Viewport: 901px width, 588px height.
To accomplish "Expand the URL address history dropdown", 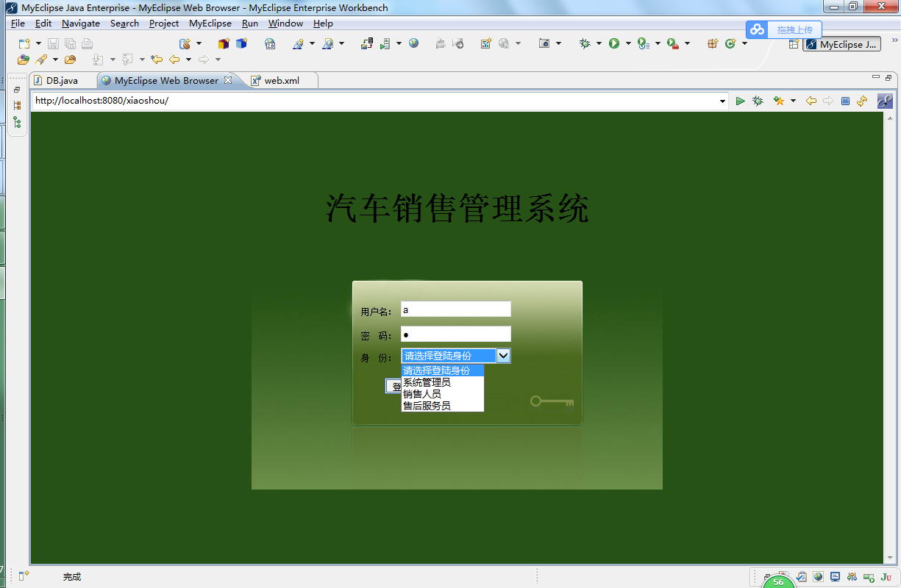I will coord(723,101).
